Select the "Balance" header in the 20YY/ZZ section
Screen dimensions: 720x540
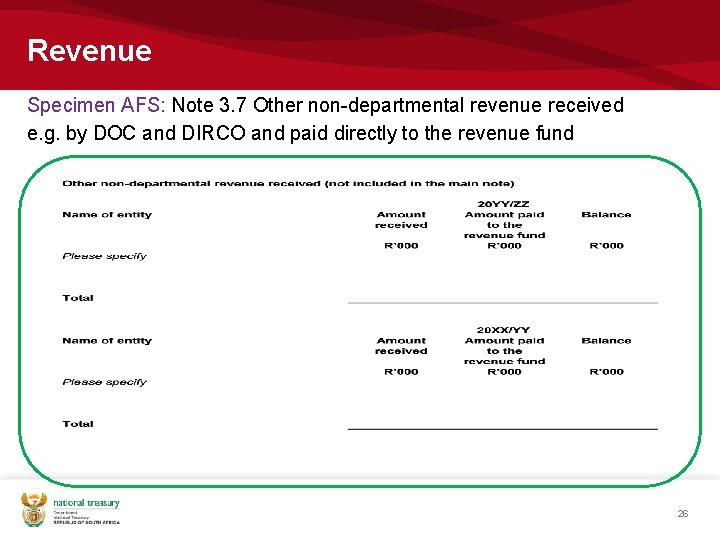point(607,214)
